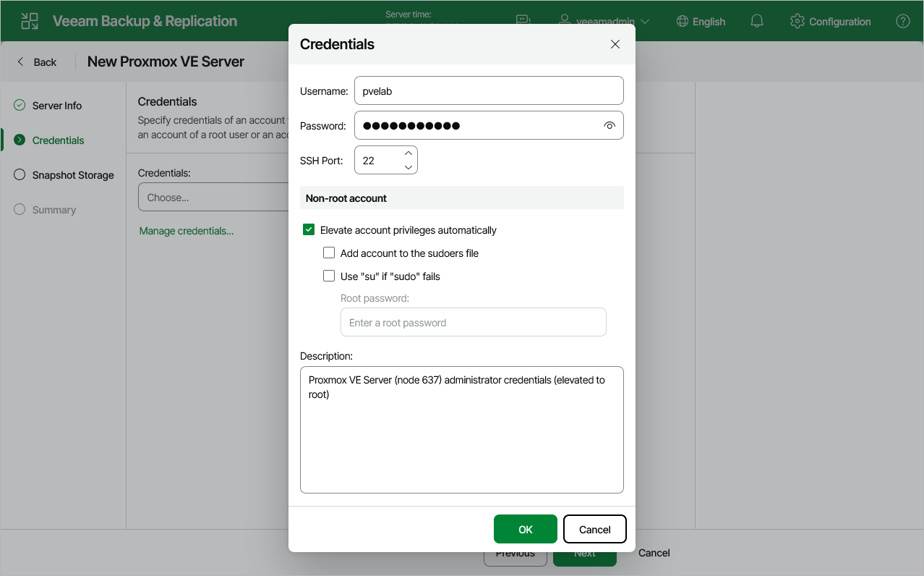Image resolution: width=924 pixels, height=576 pixels.
Task: Click the Veeam Backup & Replication logo icon
Action: click(30, 21)
